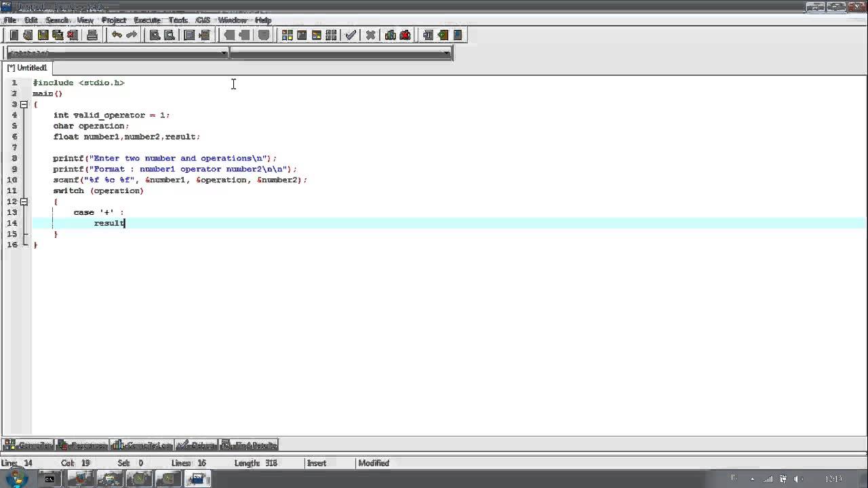The image size is (868, 488).
Task: Open the left class browser dropdown
Action: coord(224,53)
